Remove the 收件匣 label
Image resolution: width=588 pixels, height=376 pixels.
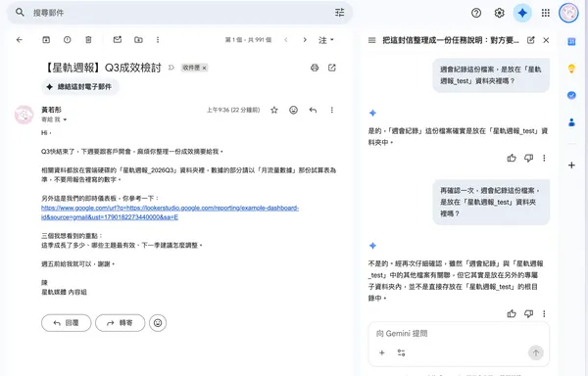[x=205, y=68]
